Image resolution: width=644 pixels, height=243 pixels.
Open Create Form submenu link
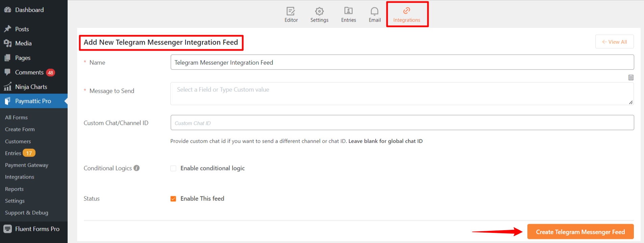20,129
